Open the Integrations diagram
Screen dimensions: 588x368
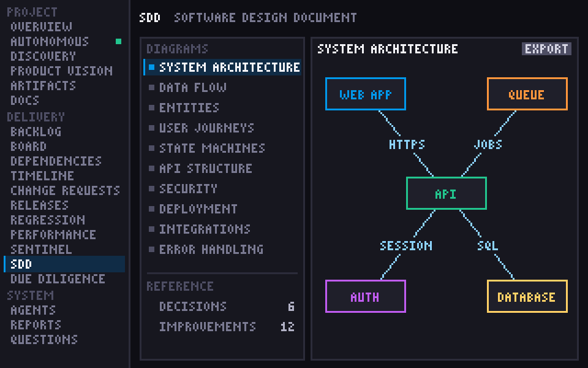coord(205,229)
